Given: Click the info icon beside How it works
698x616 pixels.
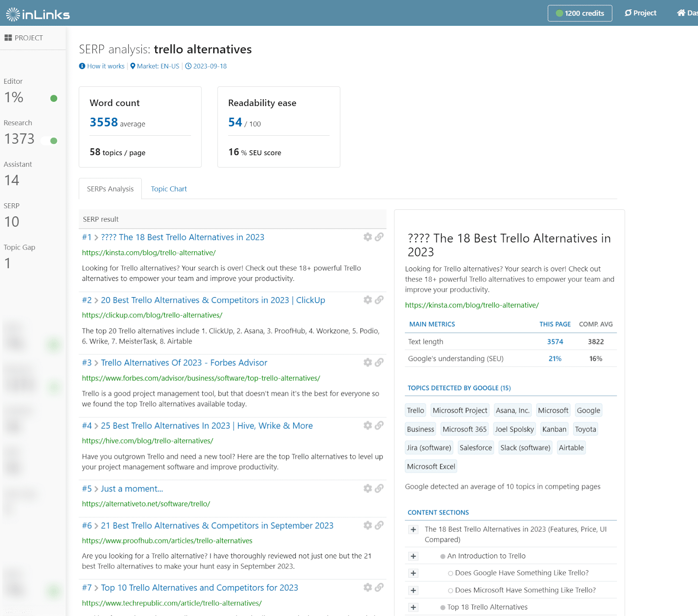Looking at the screenshot, I should 82,66.
